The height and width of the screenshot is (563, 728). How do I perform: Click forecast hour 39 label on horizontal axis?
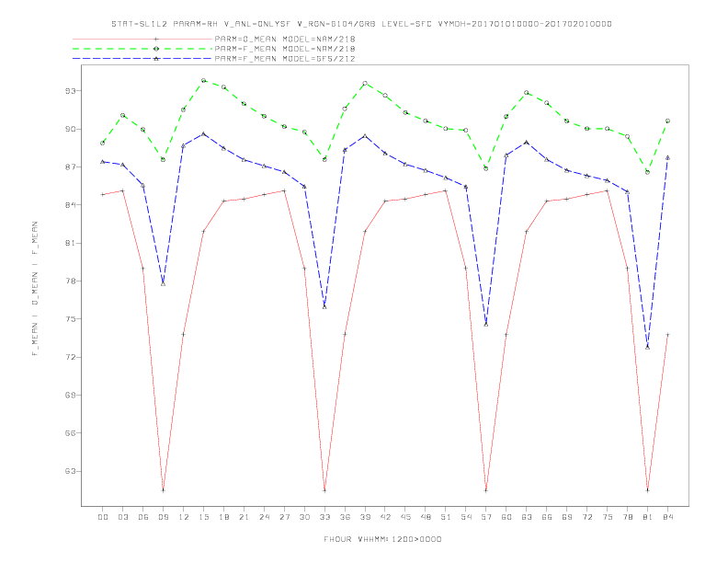pyautogui.click(x=365, y=517)
